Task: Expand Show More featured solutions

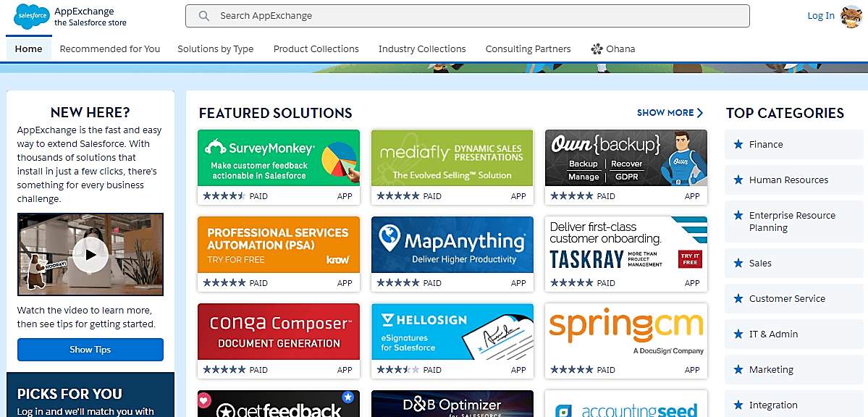Action: pyautogui.click(x=670, y=113)
